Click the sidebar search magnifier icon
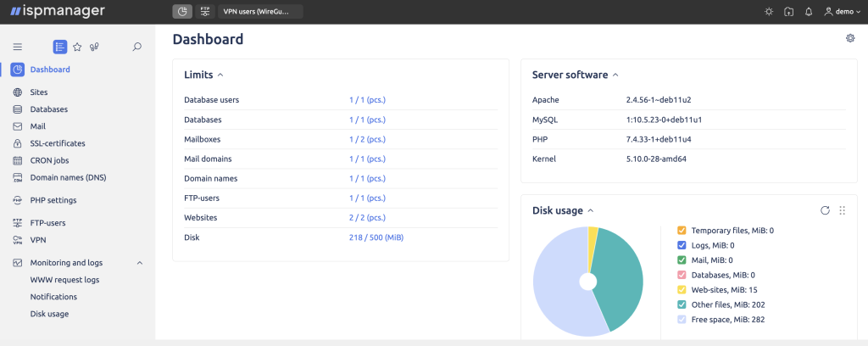 pos(137,47)
